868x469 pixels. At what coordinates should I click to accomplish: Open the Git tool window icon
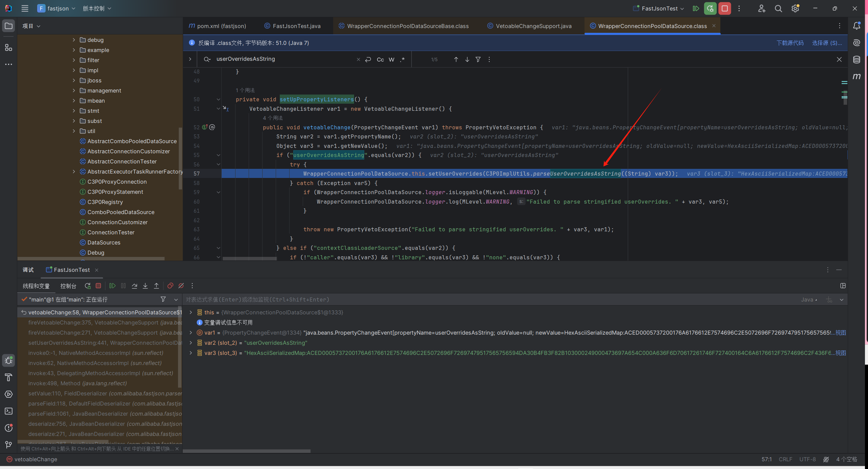click(x=9, y=445)
